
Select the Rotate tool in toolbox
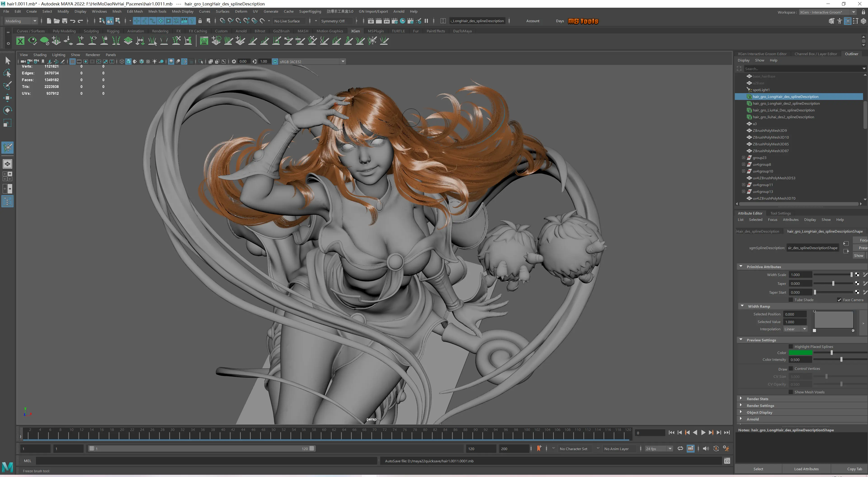pyautogui.click(x=7, y=110)
